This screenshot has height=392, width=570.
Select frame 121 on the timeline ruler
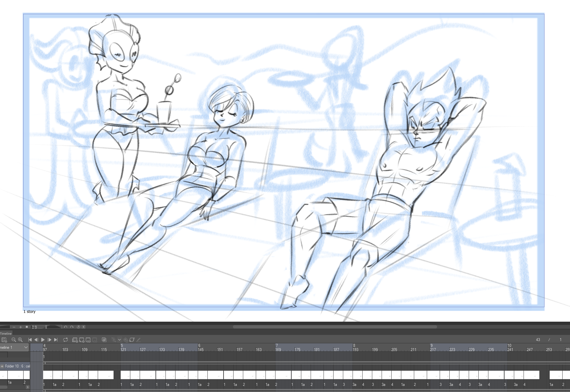[123, 350]
